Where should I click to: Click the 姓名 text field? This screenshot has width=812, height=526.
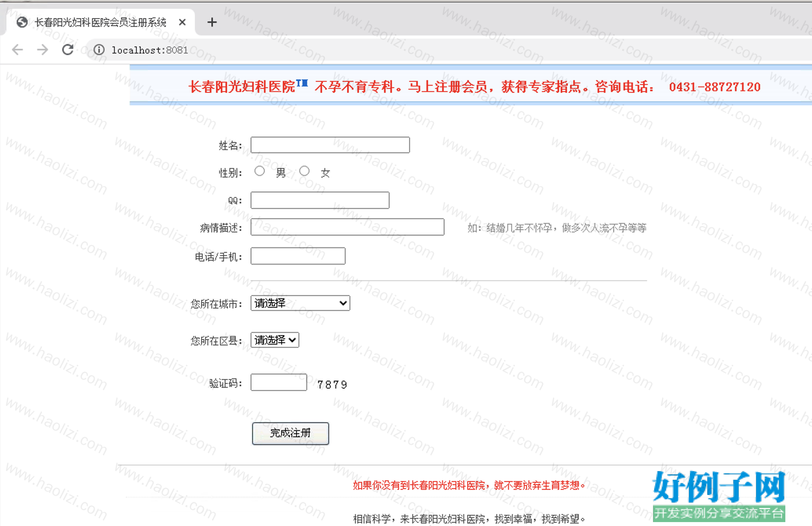[x=330, y=145]
